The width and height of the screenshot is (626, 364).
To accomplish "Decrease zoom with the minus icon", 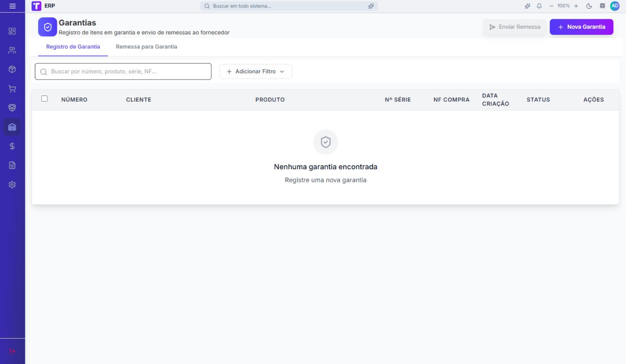I will 551,6.
